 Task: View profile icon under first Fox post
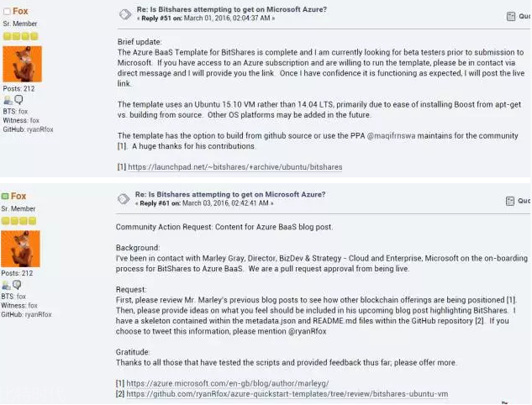8,100
